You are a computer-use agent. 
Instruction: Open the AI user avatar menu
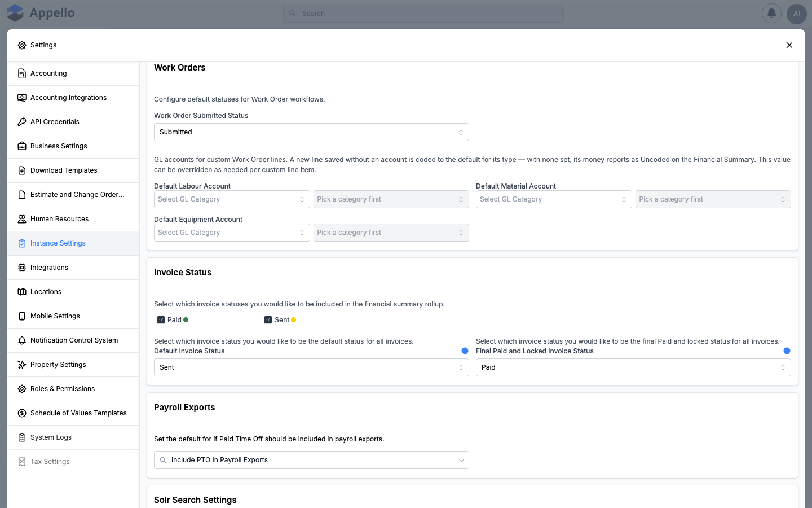coord(797,14)
